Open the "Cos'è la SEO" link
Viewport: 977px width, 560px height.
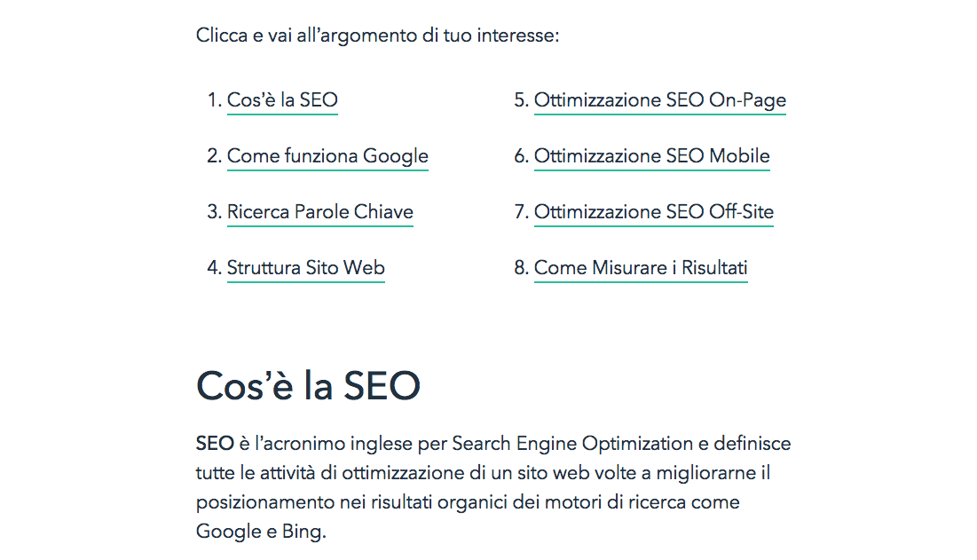282,100
